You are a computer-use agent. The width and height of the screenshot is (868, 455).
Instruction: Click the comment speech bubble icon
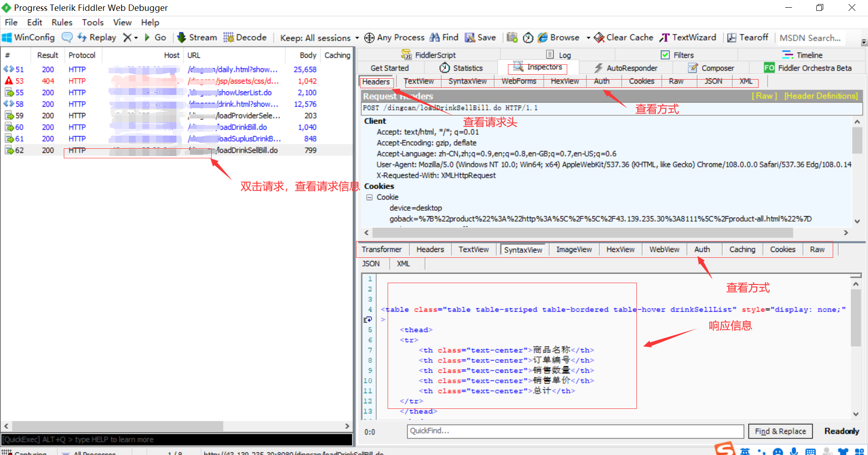point(67,38)
